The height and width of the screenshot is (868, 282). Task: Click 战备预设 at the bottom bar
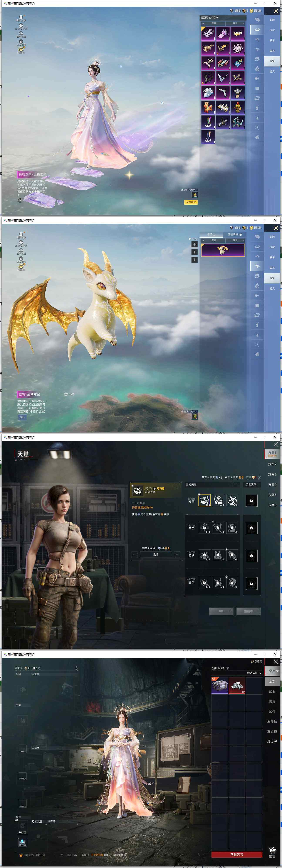coord(118,855)
